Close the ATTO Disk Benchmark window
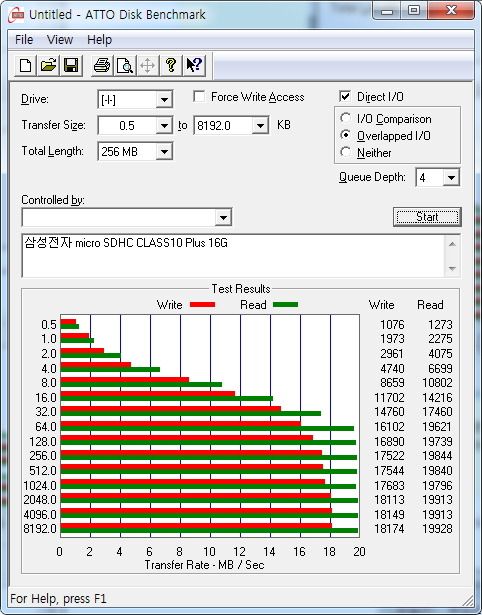Viewport: 482px width, 615px height. [451, 11]
